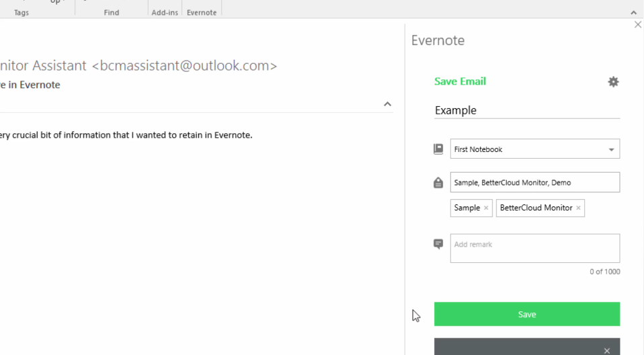Select the Add-ins ribbon group
The width and height of the screenshot is (644, 355).
point(165,13)
